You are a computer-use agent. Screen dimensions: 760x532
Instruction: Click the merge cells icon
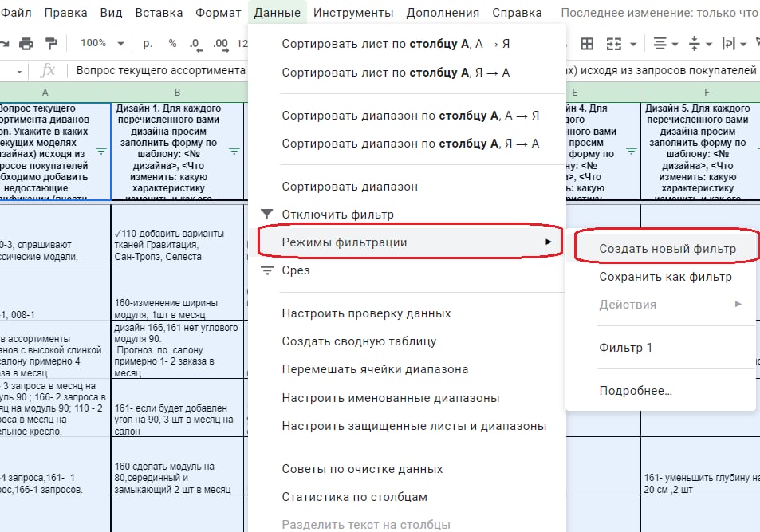pos(614,44)
